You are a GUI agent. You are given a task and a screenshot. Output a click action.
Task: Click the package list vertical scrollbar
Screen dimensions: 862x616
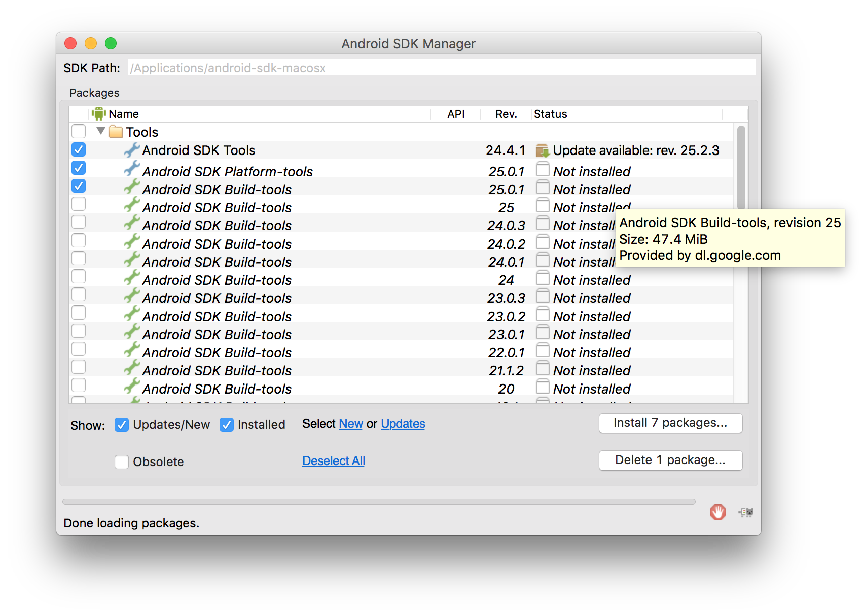tap(741, 168)
